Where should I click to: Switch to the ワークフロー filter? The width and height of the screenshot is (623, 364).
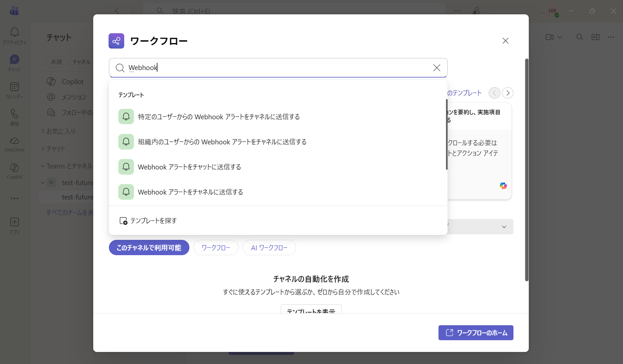[x=216, y=248]
